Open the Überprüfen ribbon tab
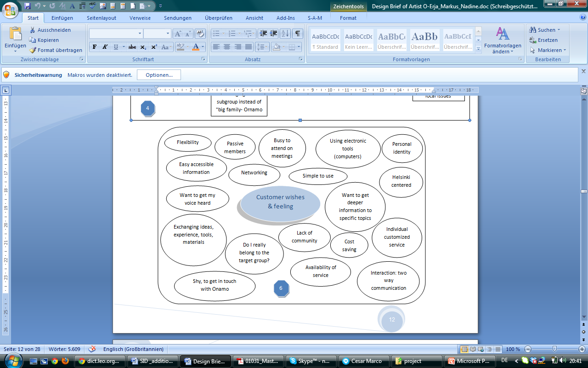Viewport: 588px width, 368px height. click(218, 18)
